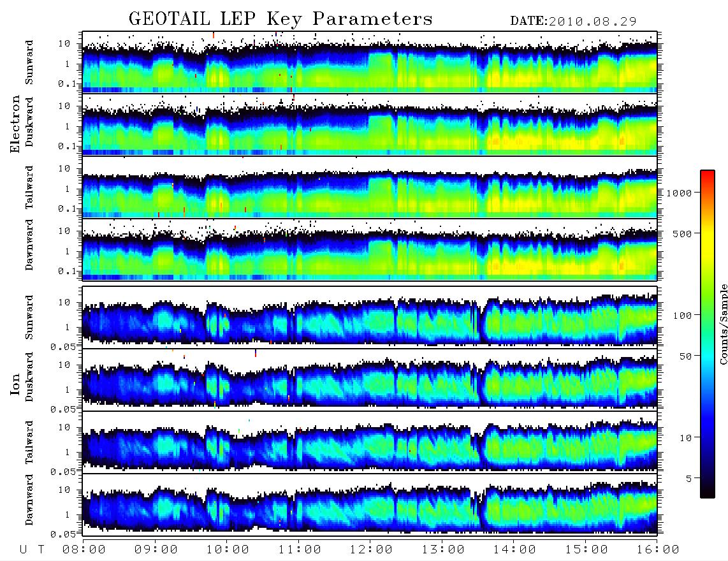This screenshot has height=561, width=728.
Task: Click the 10 tick of Ion Duskward panel
Action: click(x=64, y=365)
